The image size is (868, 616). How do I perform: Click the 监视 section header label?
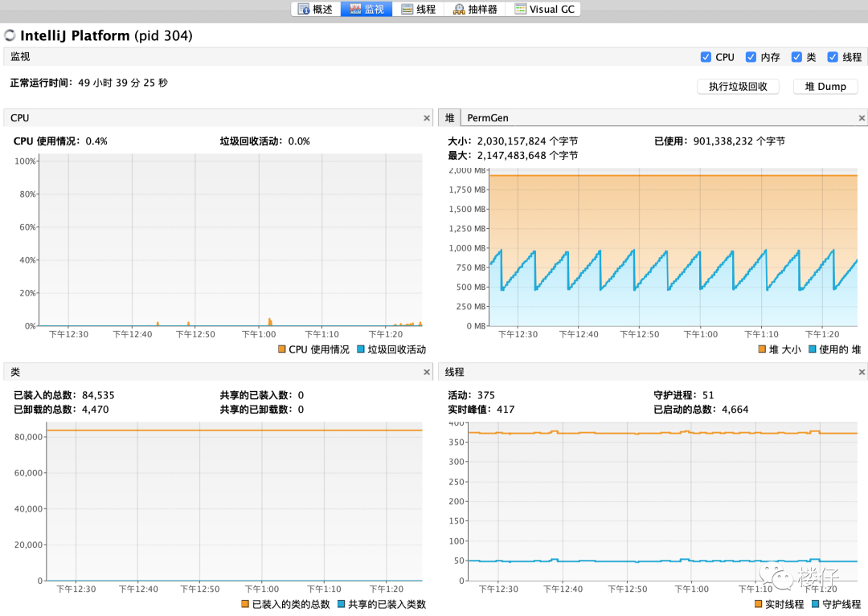point(20,56)
